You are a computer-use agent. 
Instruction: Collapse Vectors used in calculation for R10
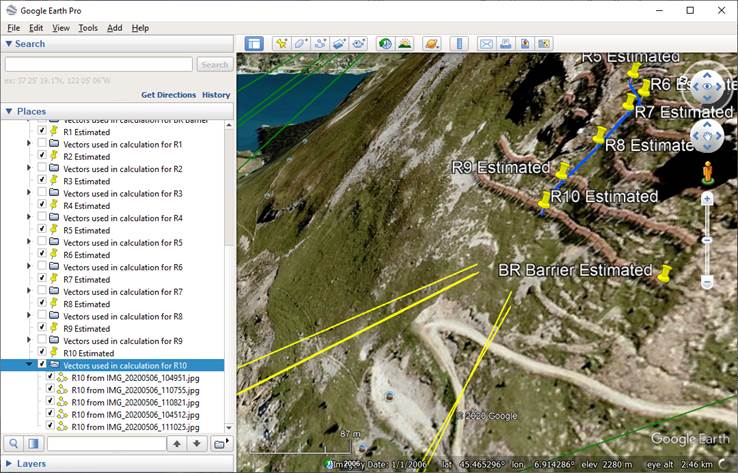[x=29, y=364]
